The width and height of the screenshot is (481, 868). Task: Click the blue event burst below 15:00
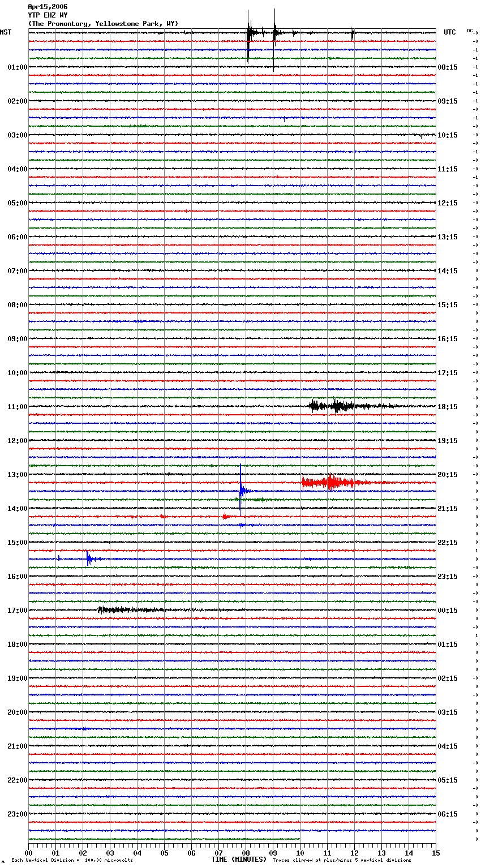89,559
